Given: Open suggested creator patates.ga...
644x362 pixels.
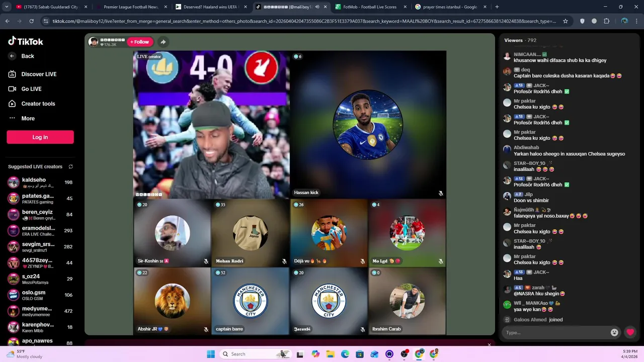Looking at the screenshot, I should coord(40,199).
